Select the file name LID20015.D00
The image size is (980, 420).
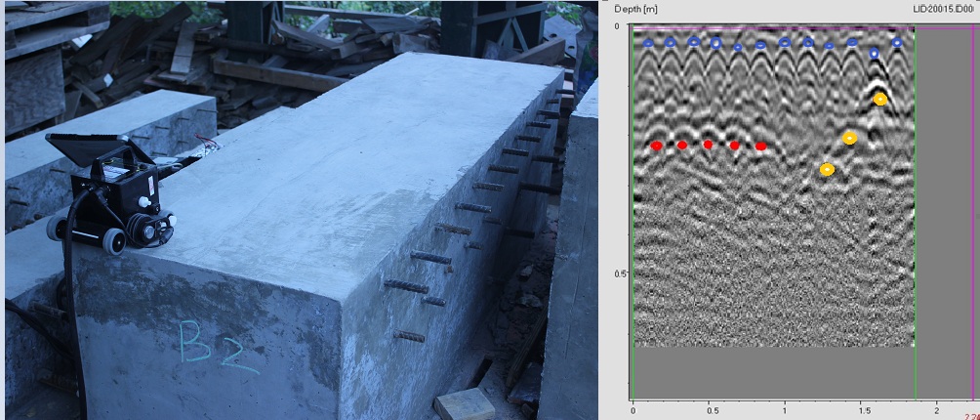coord(946,9)
